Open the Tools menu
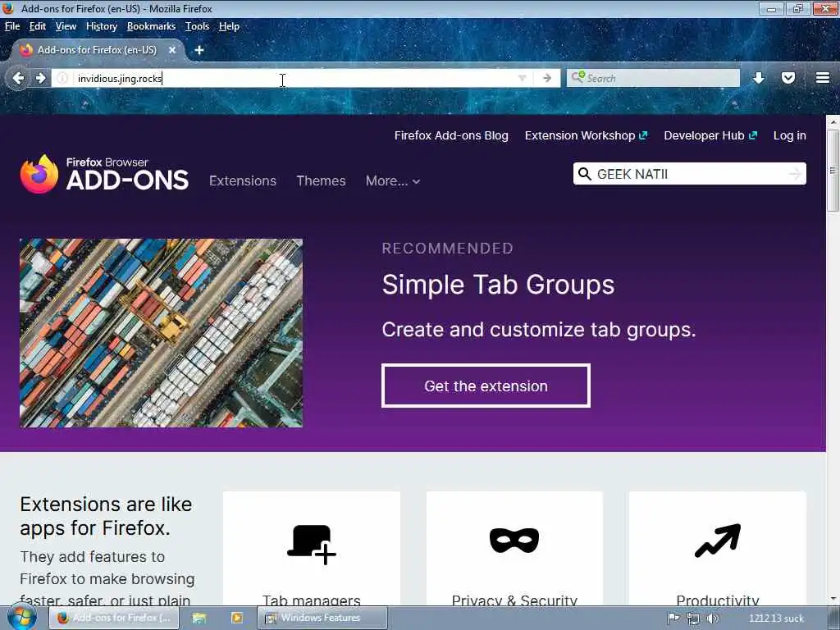 (197, 26)
